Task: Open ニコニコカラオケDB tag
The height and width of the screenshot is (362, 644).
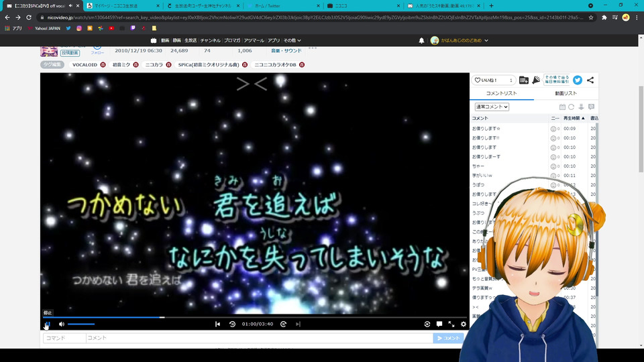Action: (275, 65)
